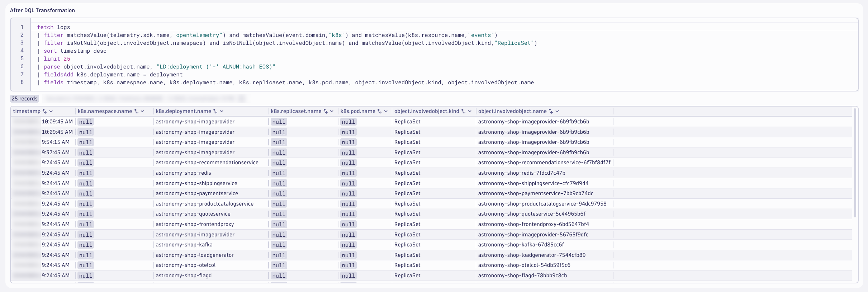Click astronomy-shop-otelcol-54db59f5c6 object name
The image size is (868, 292).
(524, 265)
